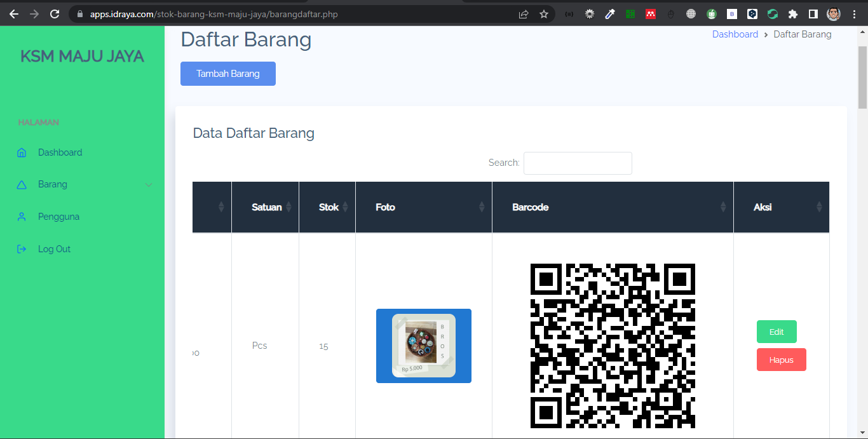Expand the Barang sidebar submenu
Image resolution: width=868 pixels, height=439 pixels.
tap(149, 184)
